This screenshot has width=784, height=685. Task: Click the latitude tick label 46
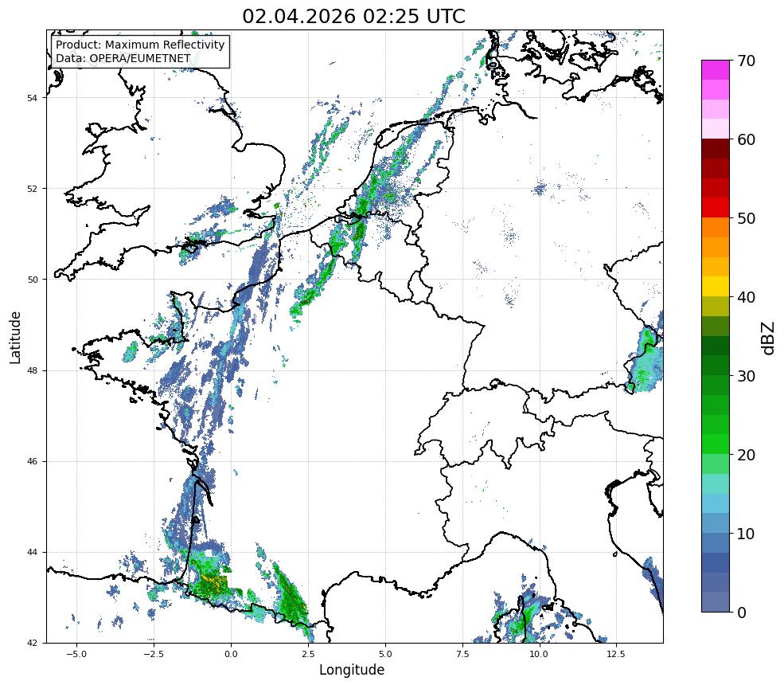(32, 461)
